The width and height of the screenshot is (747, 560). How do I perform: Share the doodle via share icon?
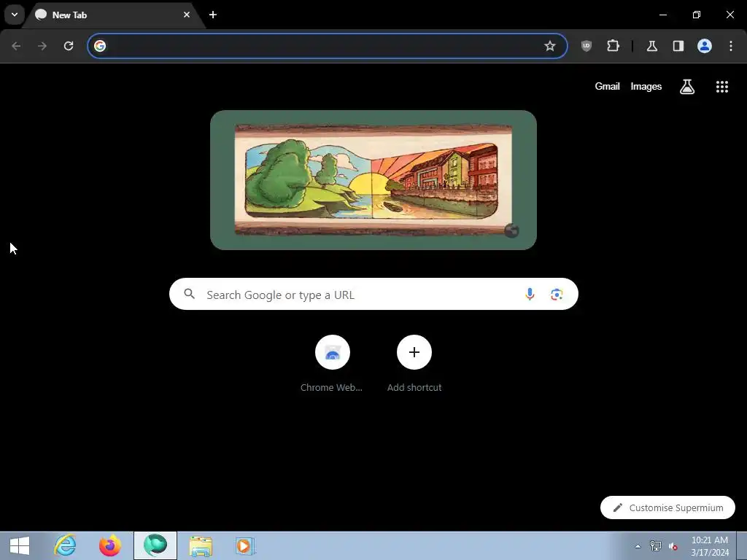(x=511, y=230)
